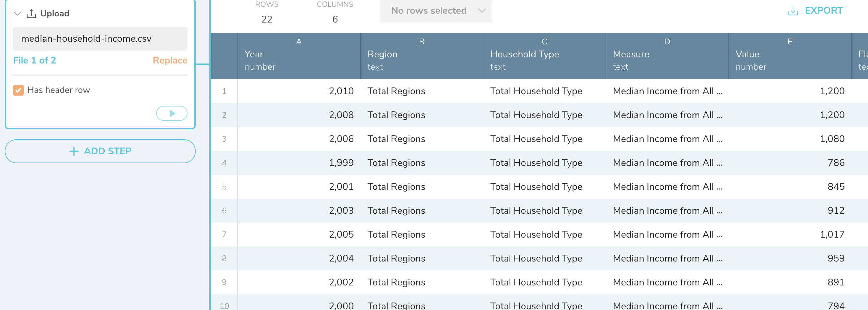
Task: Click the Replace link
Action: tap(170, 60)
